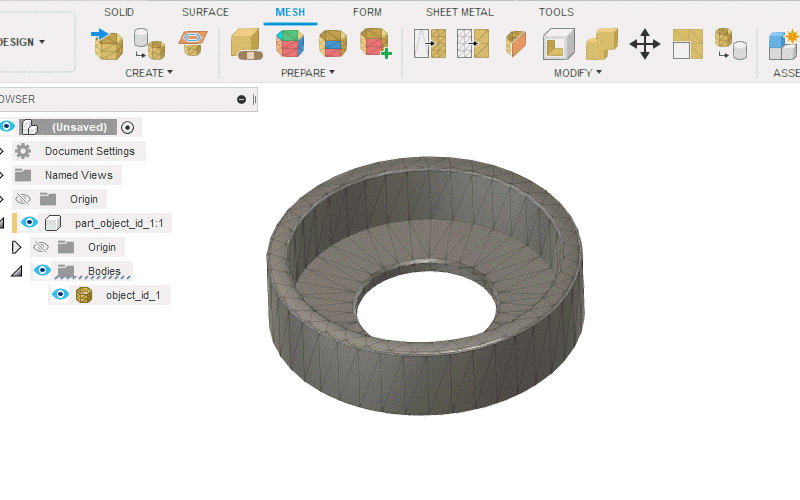This screenshot has width=800, height=500.
Task: Select the Move/Copy tool
Action: click(645, 44)
